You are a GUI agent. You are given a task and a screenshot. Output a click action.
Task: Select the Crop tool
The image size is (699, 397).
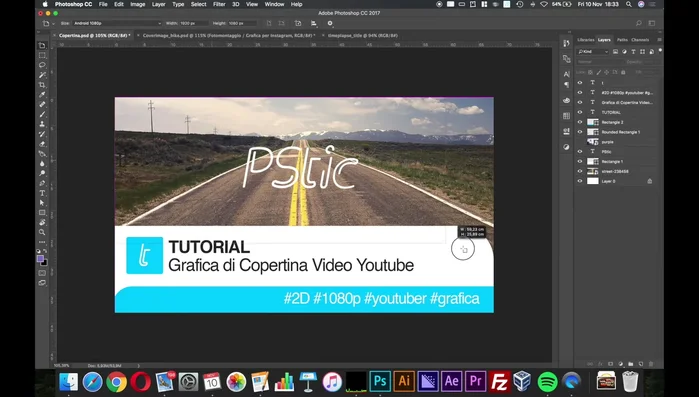[42, 85]
